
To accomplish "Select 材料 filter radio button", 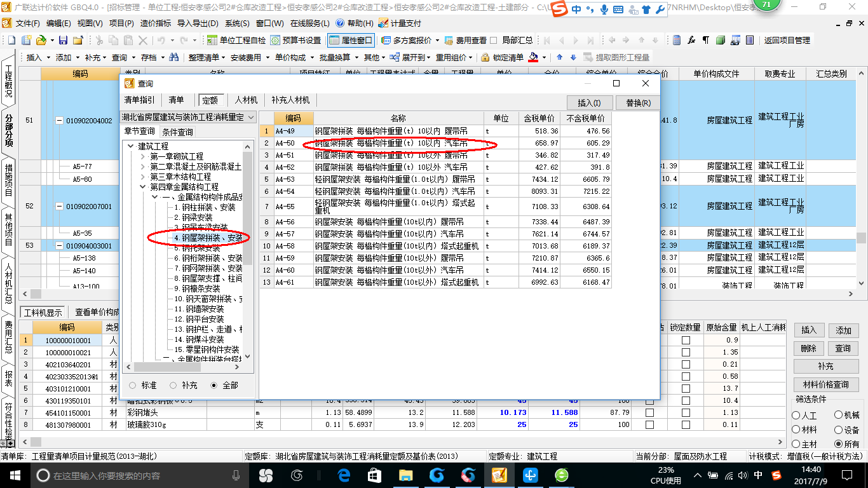I will 796,430.
